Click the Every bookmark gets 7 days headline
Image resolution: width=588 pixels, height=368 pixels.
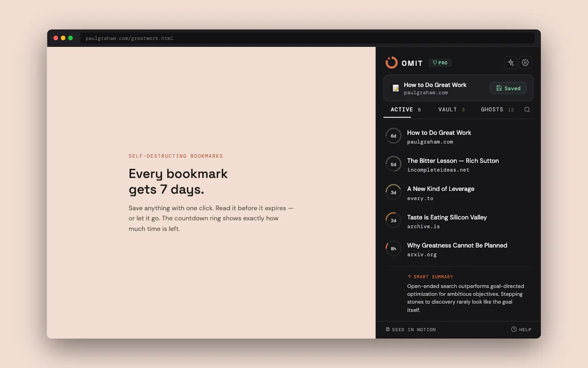[178, 181]
